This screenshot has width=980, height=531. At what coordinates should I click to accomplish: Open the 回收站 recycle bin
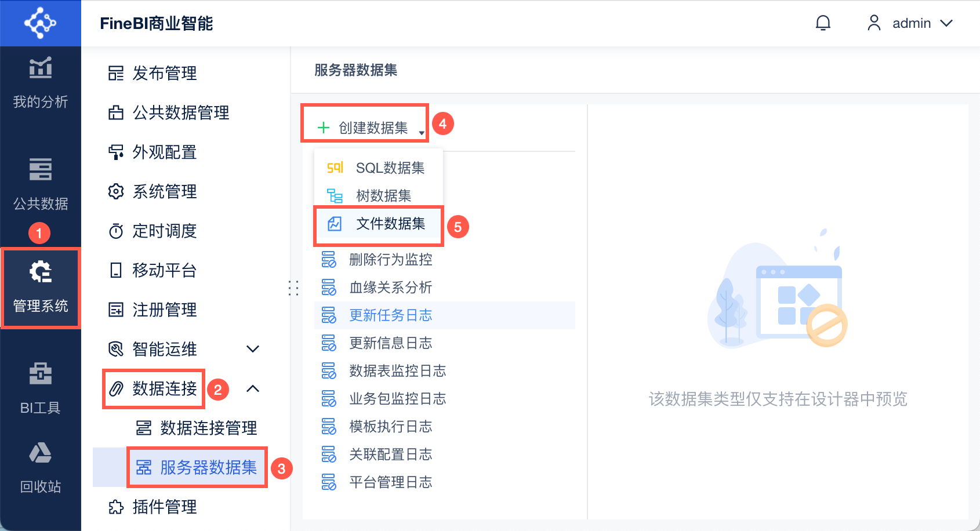tap(41, 467)
